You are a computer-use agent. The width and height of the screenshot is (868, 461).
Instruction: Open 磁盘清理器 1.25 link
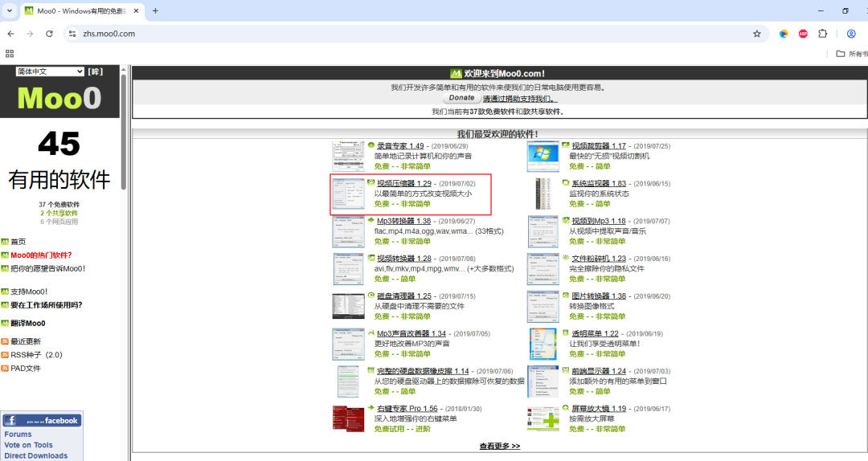tap(404, 296)
